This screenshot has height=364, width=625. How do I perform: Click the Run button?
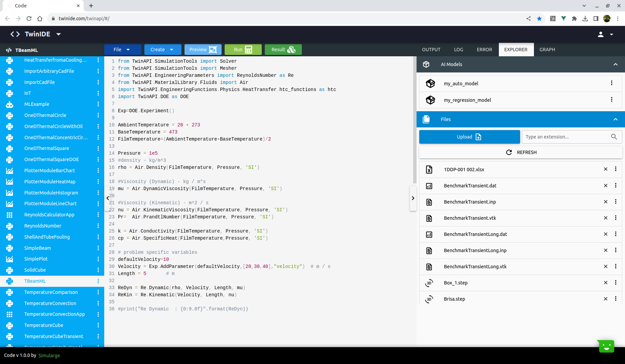[243, 50]
